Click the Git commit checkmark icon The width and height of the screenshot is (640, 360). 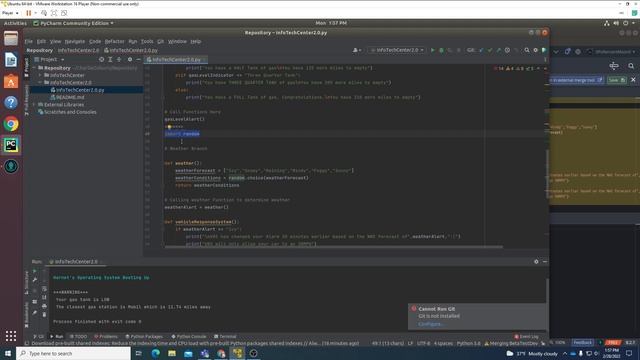click(490, 50)
